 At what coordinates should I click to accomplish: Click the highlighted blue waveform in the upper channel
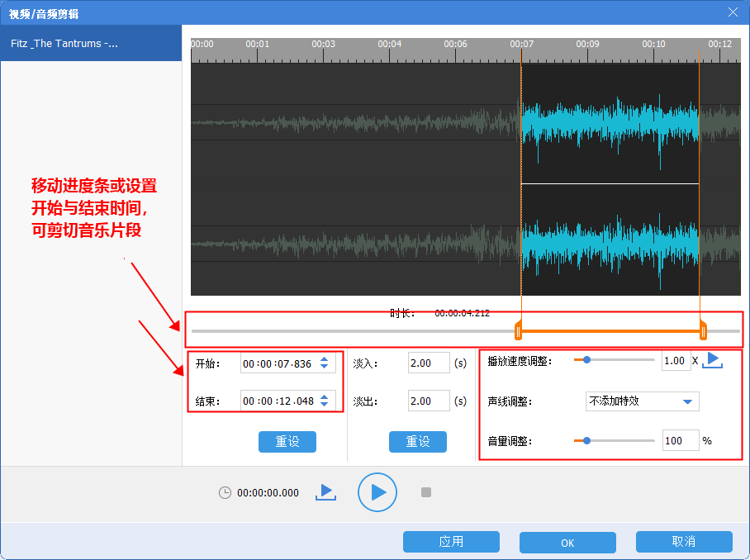(x=610, y=126)
